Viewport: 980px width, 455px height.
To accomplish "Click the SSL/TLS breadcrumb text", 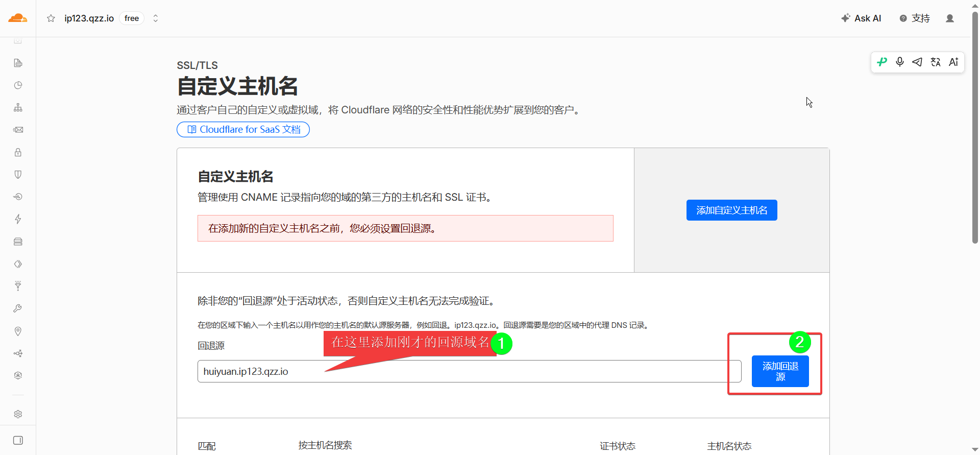I will (197, 65).
